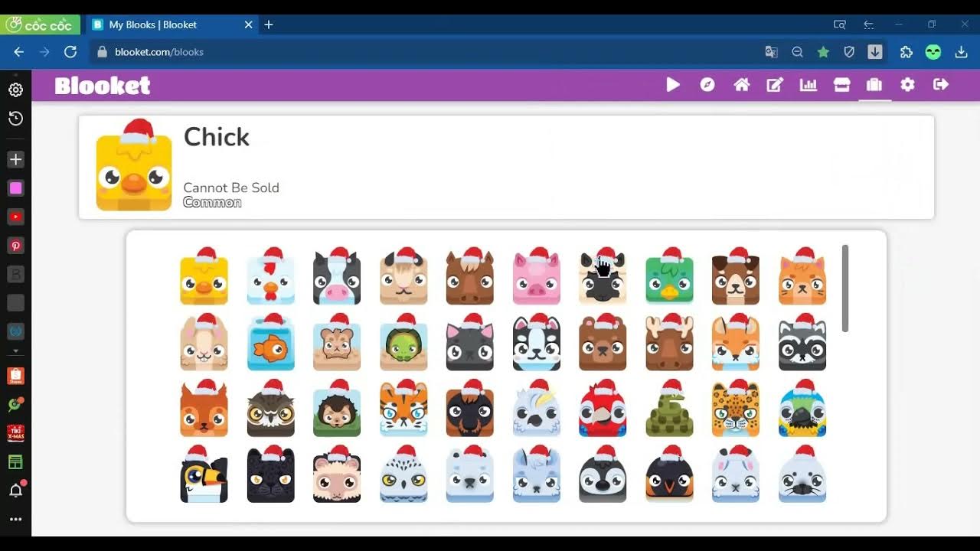The height and width of the screenshot is (551, 980).
Task: Select the Owl blook
Action: (x=270, y=408)
